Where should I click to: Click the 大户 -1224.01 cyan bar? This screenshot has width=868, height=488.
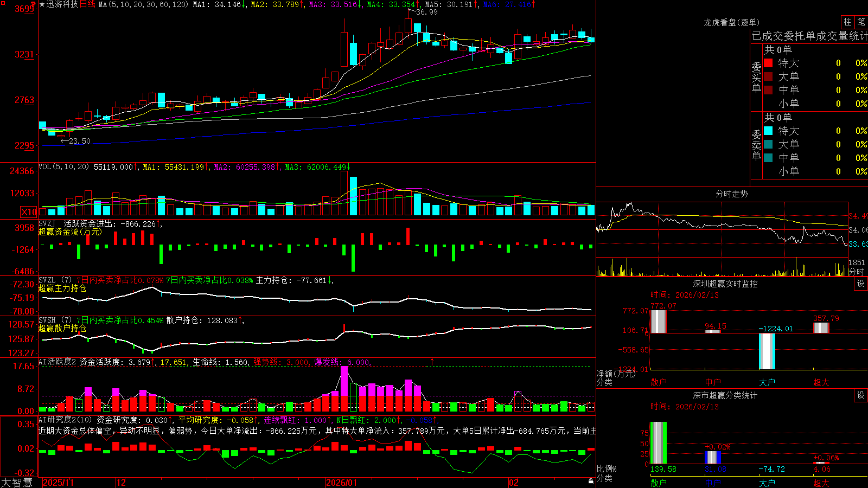tap(767, 351)
